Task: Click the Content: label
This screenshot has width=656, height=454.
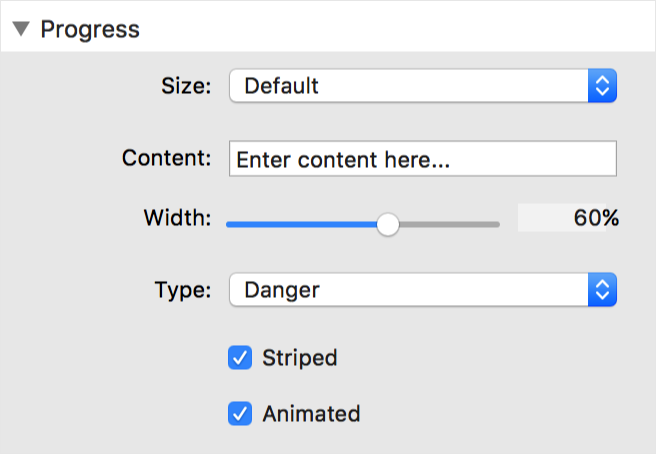Action: 167,158
